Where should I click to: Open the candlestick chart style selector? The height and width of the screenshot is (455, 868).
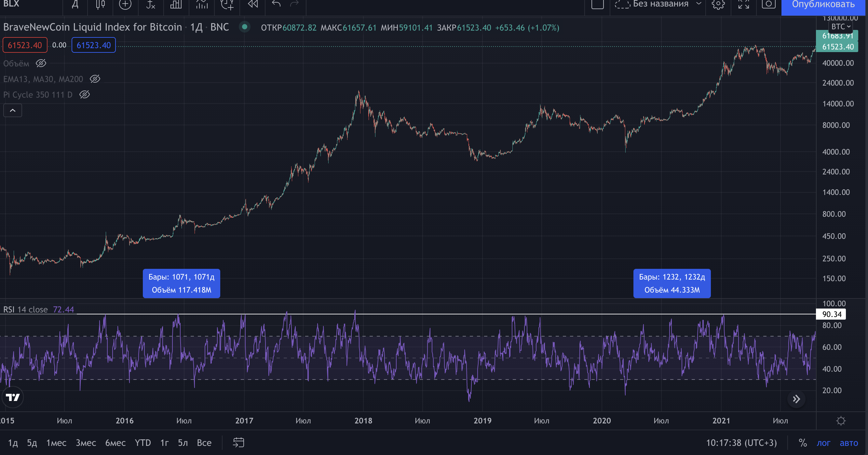click(x=100, y=4)
